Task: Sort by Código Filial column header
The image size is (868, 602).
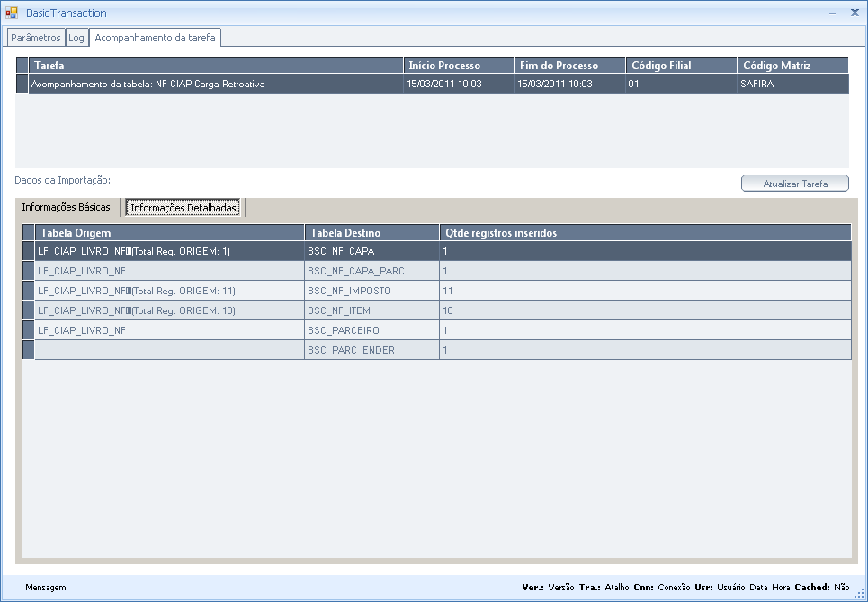Action: [x=680, y=66]
